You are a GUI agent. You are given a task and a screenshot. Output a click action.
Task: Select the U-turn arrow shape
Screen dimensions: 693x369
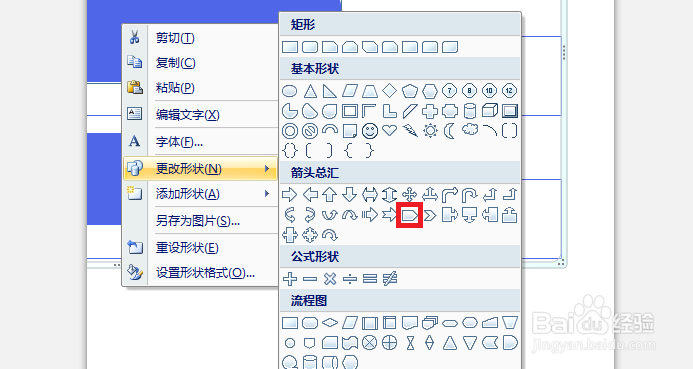[x=469, y=194]
